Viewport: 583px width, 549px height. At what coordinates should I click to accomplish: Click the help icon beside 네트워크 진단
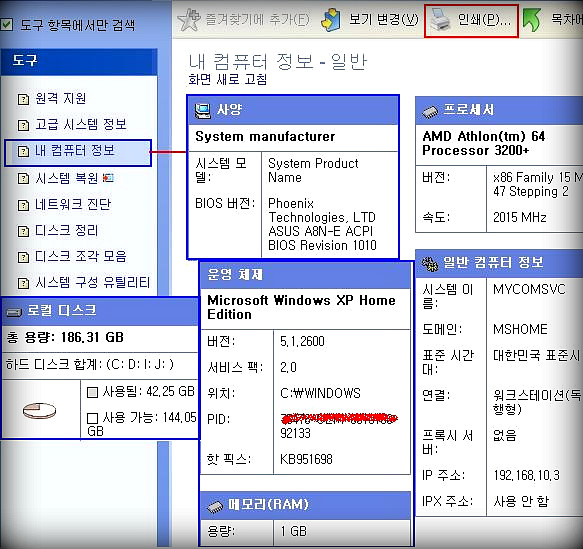coord(23,205)
